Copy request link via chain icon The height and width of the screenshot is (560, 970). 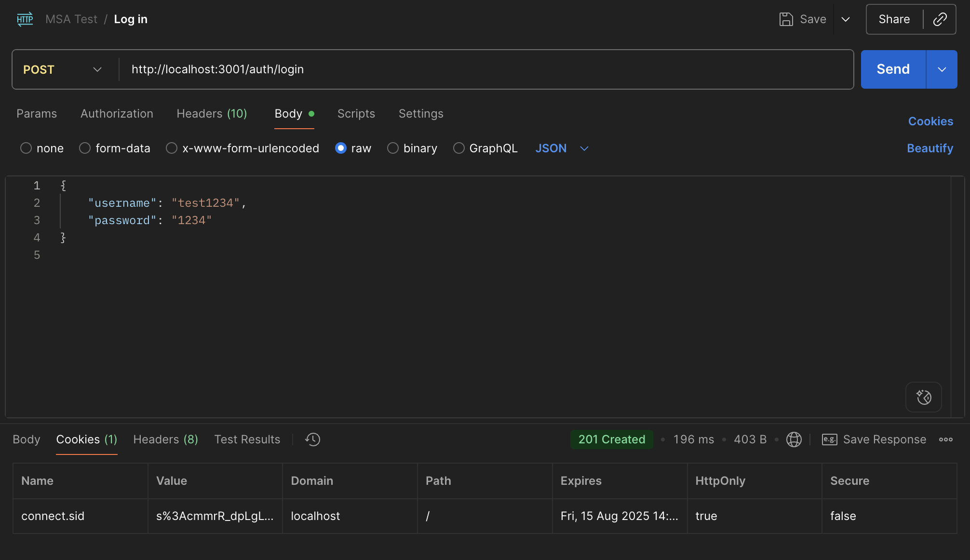coord(940,19)
